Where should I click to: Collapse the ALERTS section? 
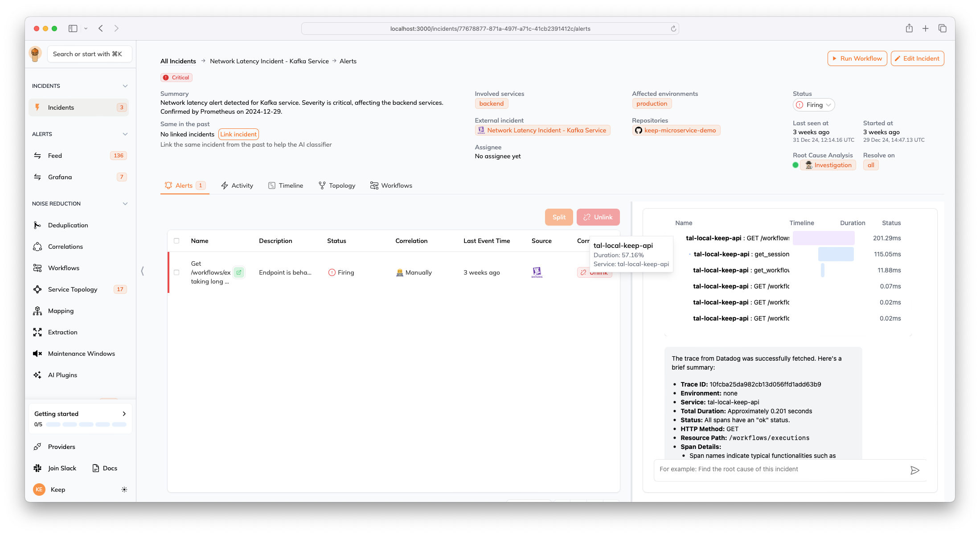[125, 134]
